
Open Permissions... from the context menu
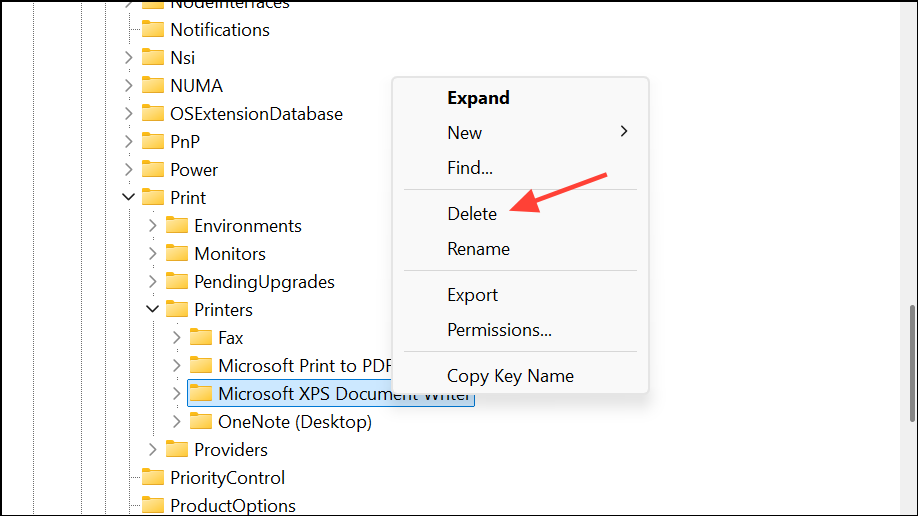[499, 330]
